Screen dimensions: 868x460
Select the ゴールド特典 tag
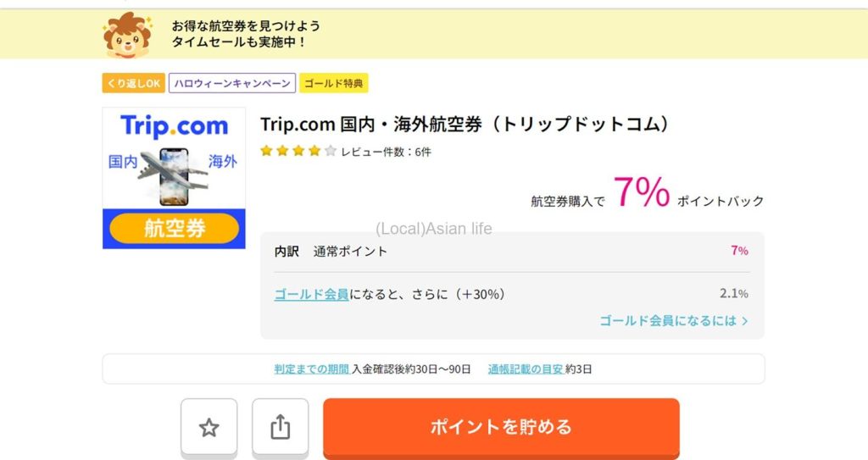pos(333,83)
